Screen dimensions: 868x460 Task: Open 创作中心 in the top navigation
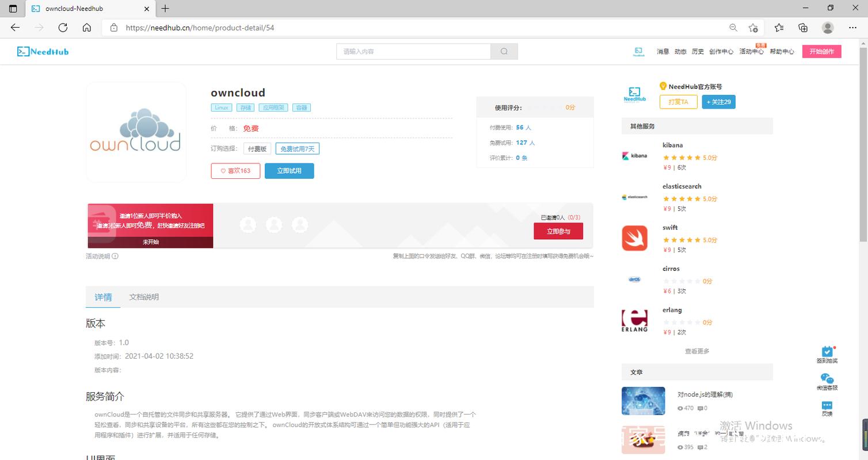721,52
